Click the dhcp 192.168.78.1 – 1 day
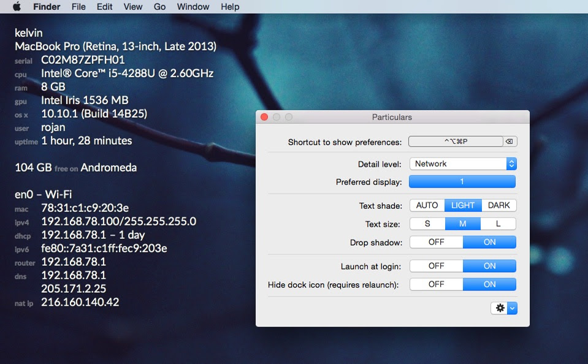 tap(93, 235)
